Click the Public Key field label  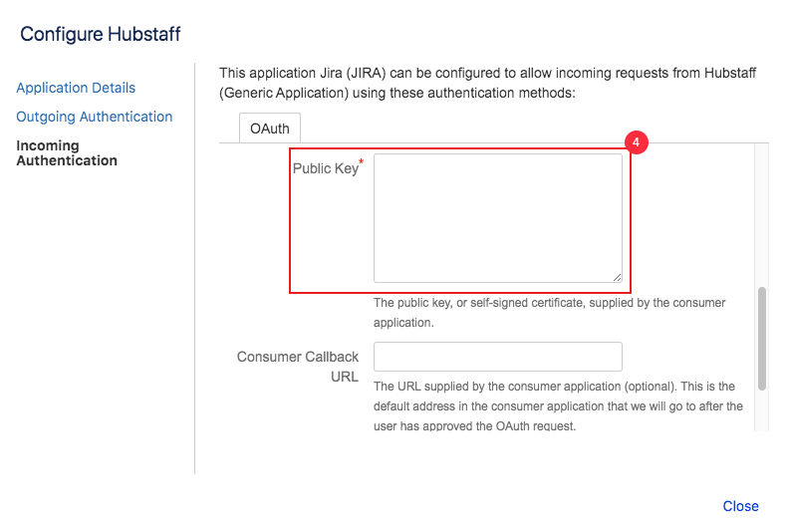[325, 168]
